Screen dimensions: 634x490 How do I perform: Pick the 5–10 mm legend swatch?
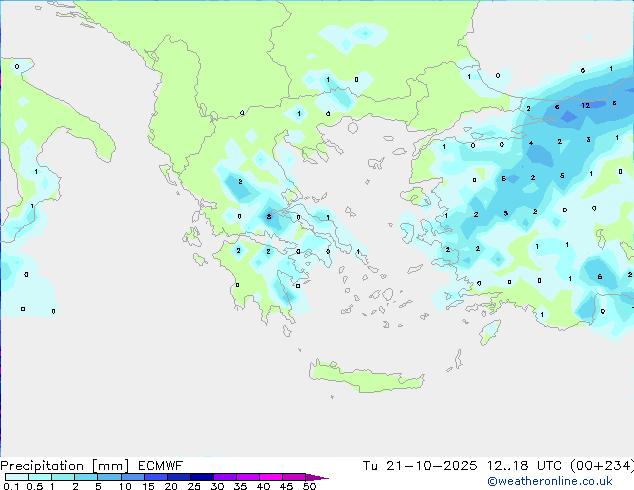click(109, 477)
